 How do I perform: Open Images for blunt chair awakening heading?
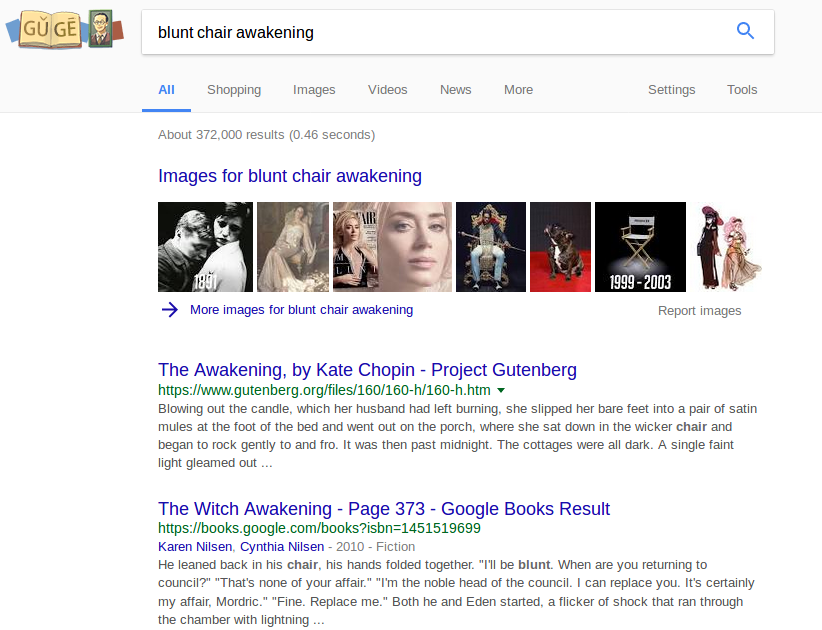coord(290,176)
